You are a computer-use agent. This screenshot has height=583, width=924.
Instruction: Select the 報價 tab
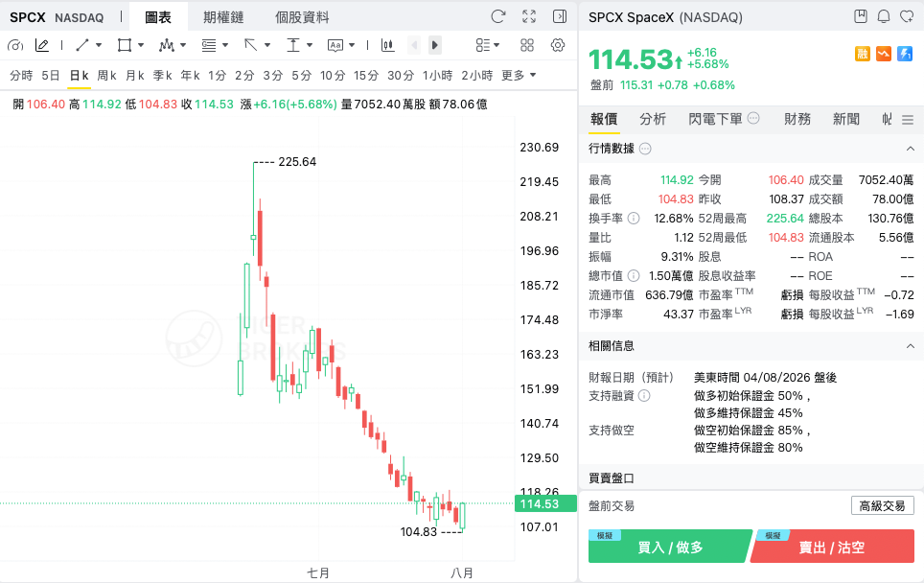click(x=604, y=119)
